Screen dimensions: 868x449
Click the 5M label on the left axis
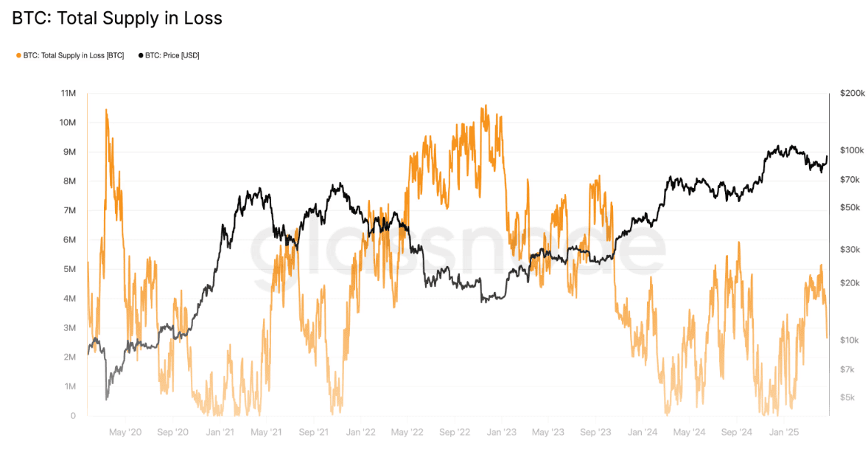(69, 269)
